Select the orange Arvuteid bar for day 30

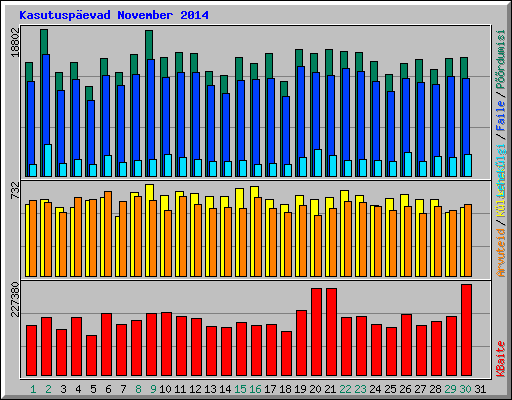tap(468, 240)
